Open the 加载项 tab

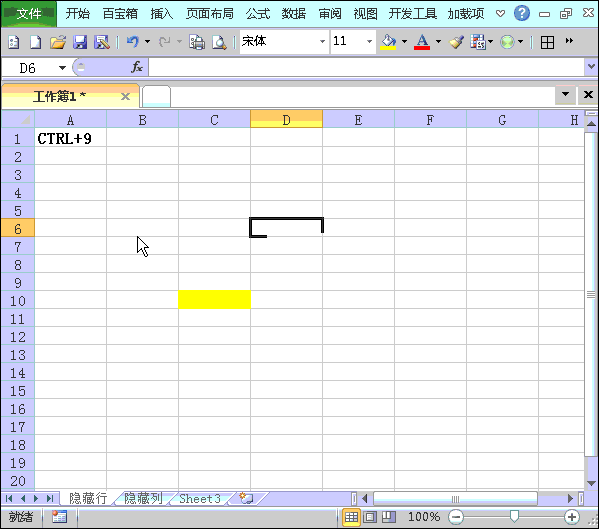466,14
